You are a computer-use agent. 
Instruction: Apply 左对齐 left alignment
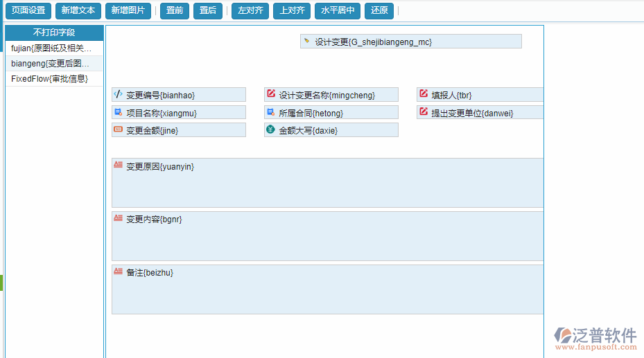coord(250,10)
